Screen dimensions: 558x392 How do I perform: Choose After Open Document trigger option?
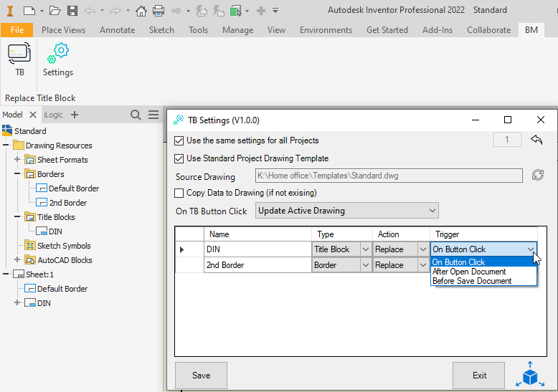(x=469, y=272)
